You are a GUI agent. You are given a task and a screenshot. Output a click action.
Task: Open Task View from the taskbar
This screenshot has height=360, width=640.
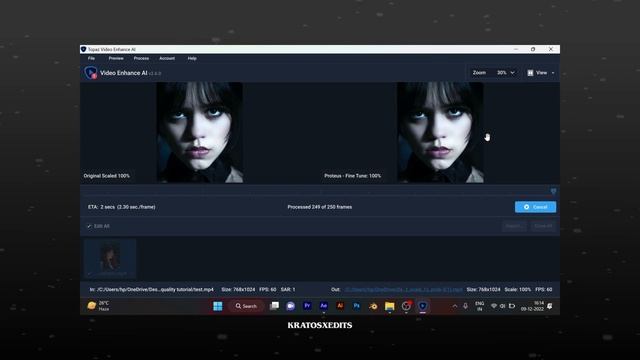[274, 306]
